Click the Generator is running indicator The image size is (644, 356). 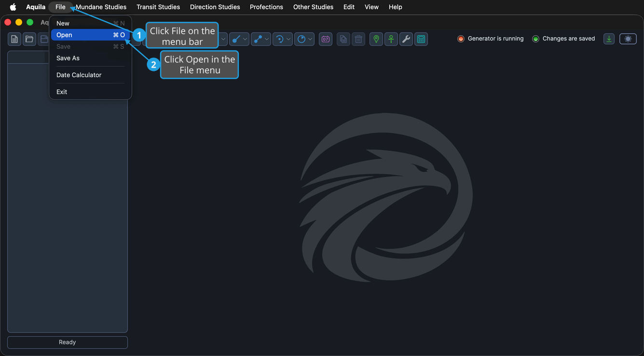(x=491, y=39)
